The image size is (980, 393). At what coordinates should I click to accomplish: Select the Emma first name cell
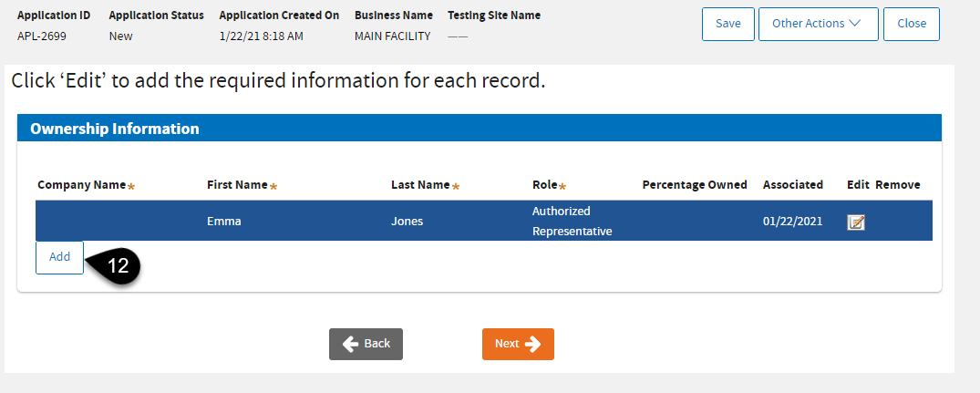223,222
